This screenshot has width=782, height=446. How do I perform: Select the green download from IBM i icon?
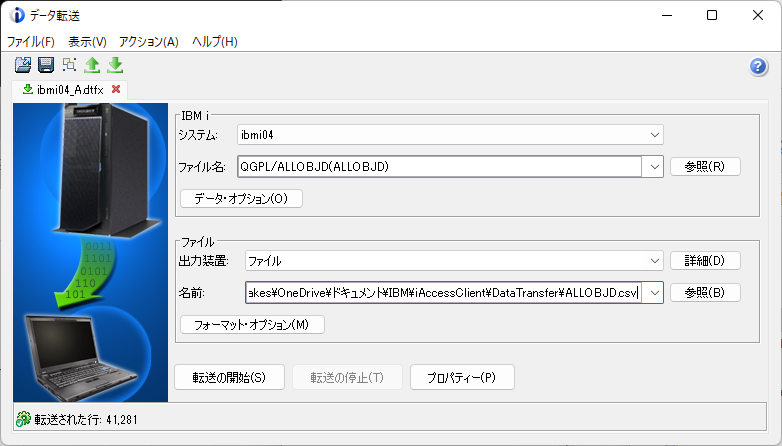pyautogui.click(x=115, y=65)
